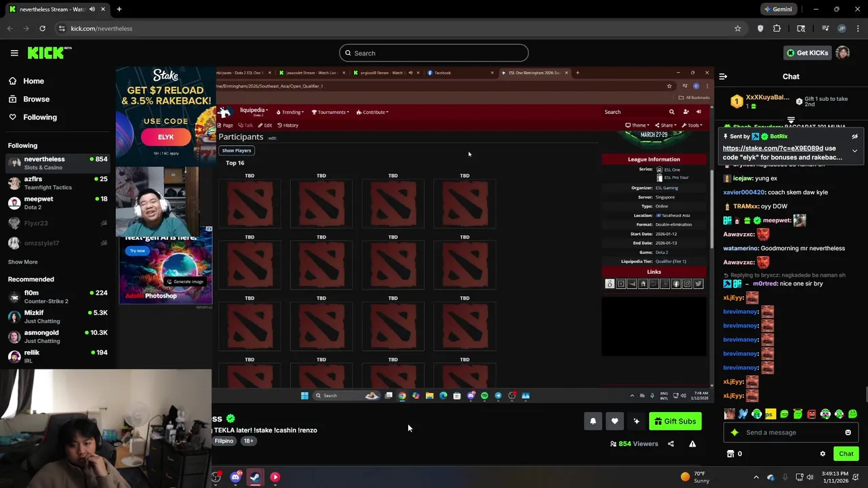868x488 pixels.
Task: Click Edit tab on Liquipedia page
Action: pyautogui.click(x=265, y=125)
